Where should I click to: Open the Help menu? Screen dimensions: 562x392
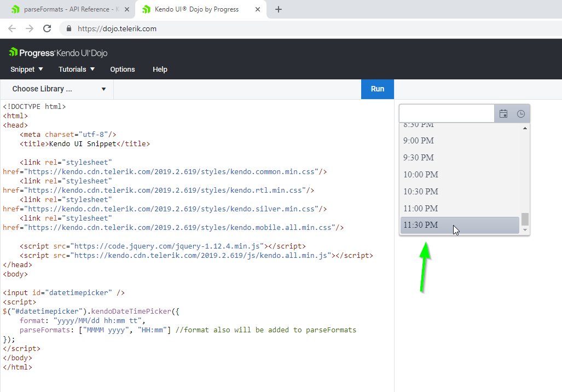pos(160,69)
